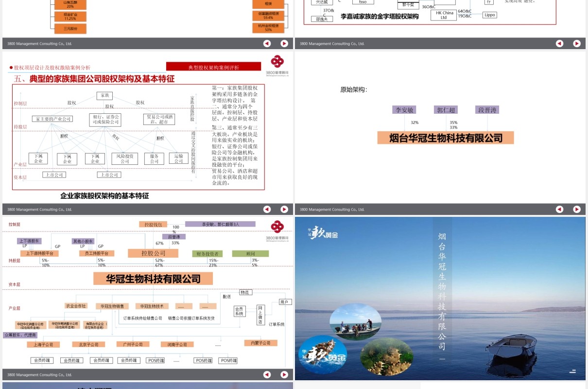
Task: Click vertical 烟台华冠生物科技有限公司 title on ocean slide
Action: tap(442, 291)
